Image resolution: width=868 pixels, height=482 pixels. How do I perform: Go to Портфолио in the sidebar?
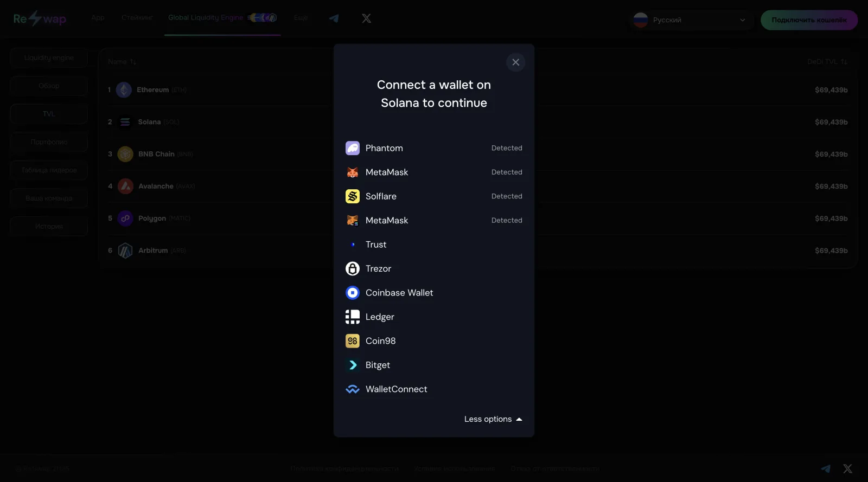[x=49, y=142]
